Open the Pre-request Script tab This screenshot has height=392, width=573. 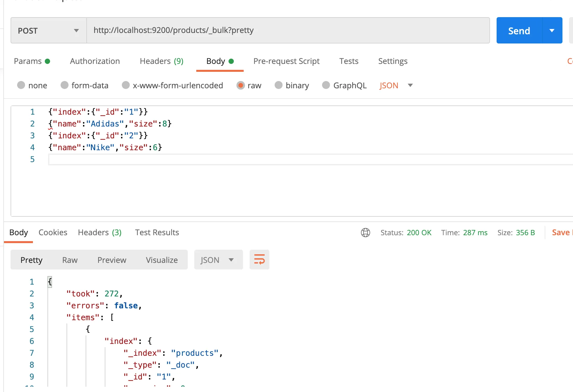coord(286,61)
